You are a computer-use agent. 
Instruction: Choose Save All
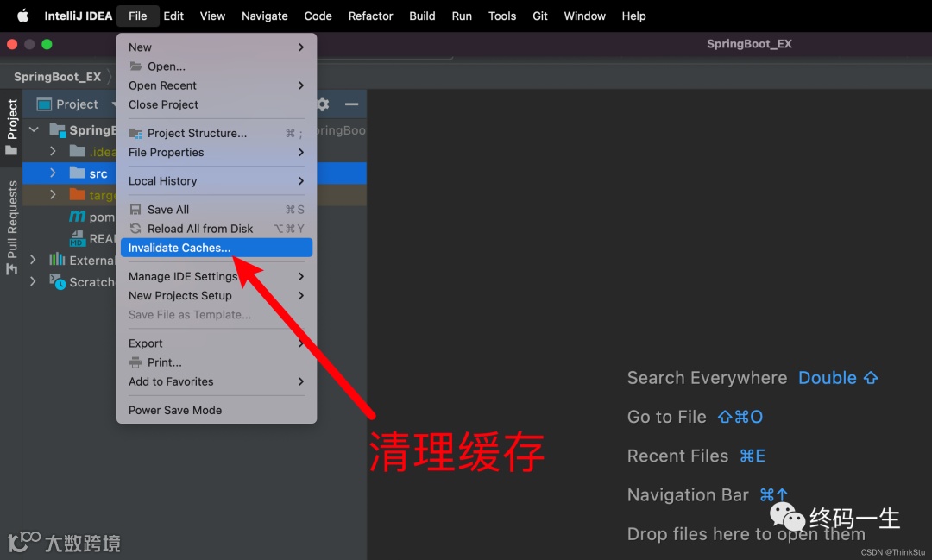217,210
